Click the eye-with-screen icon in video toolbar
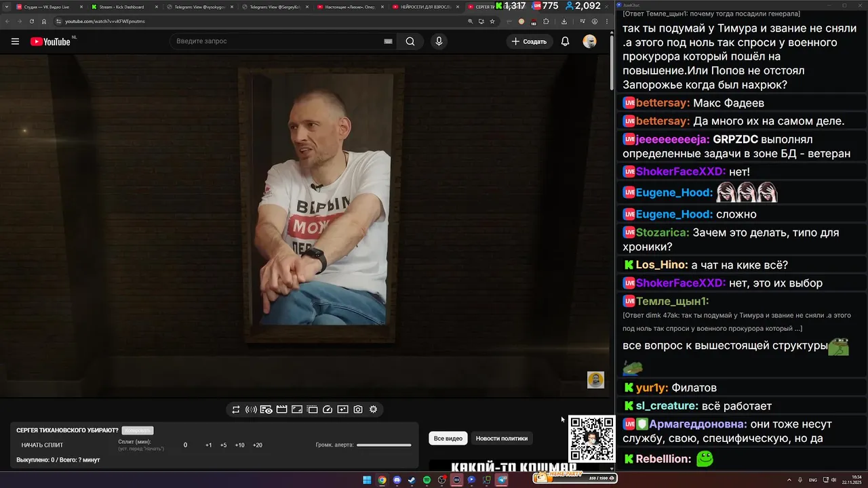 coord(267,409)
